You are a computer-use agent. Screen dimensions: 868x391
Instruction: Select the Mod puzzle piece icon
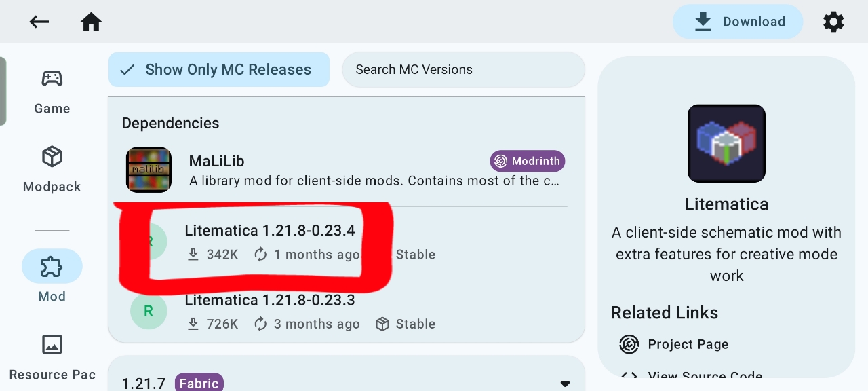click(52, 266)
